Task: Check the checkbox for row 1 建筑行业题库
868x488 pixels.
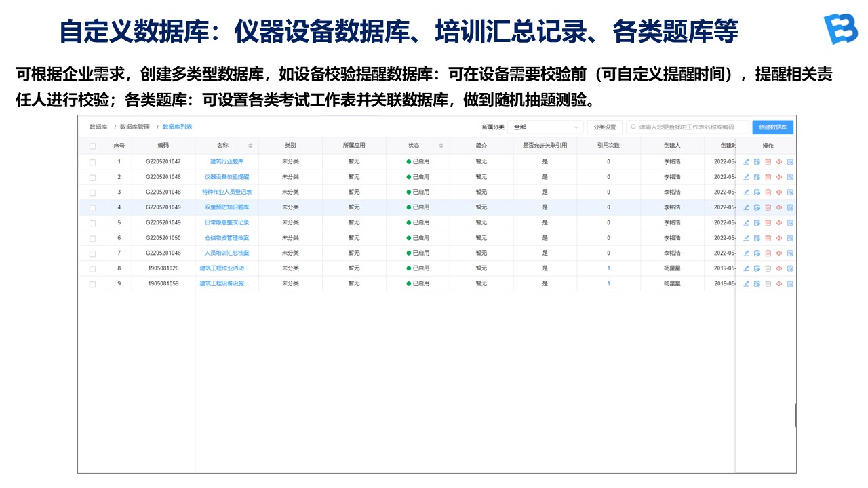Action: click(92, 162)
